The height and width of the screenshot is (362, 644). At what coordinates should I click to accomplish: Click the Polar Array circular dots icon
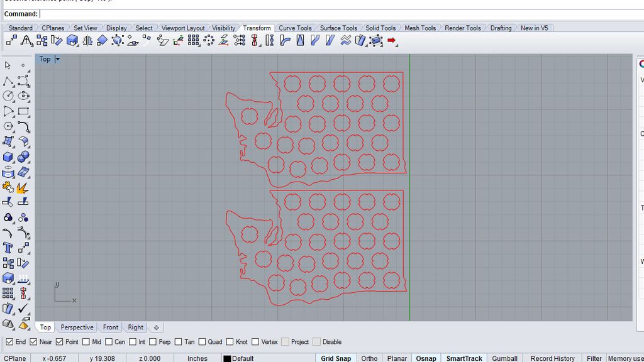209,40
